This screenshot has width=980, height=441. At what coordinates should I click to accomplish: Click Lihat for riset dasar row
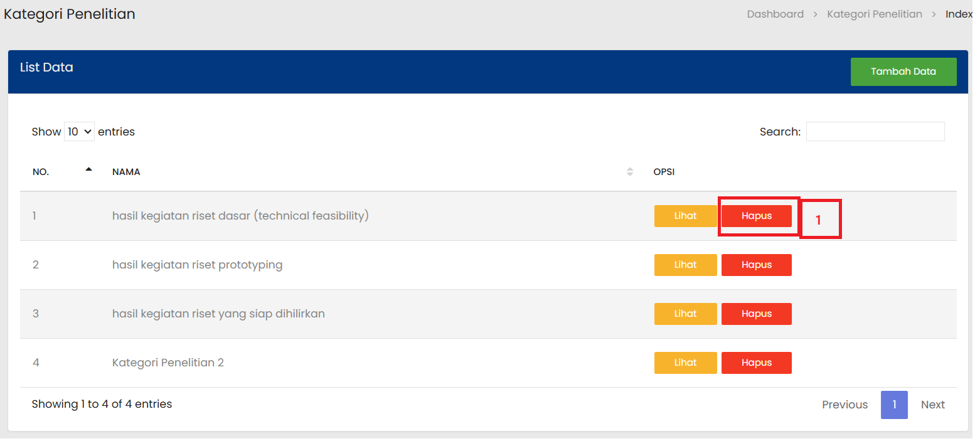[x=685, y=216]
